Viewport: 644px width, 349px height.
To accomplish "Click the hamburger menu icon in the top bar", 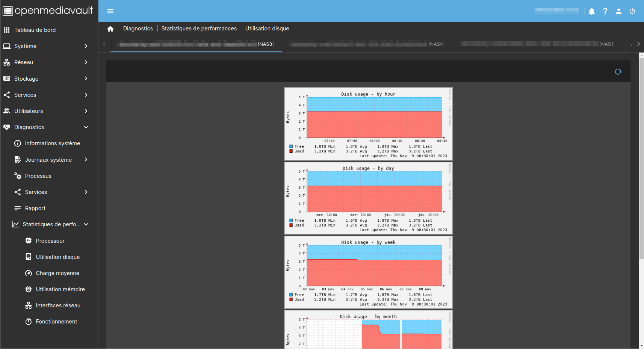I will (110, 11).
